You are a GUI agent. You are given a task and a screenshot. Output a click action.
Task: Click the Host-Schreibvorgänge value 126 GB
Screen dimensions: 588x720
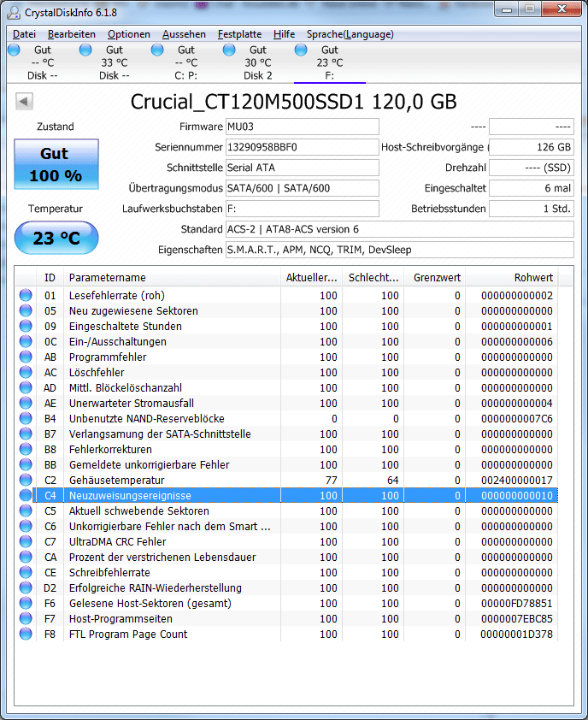point(532,147)
